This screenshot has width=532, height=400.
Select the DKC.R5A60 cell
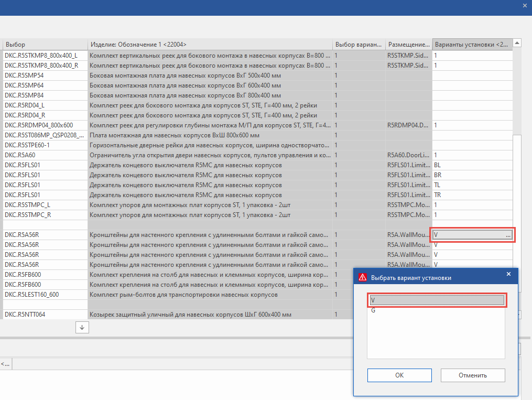pos(45,155)
